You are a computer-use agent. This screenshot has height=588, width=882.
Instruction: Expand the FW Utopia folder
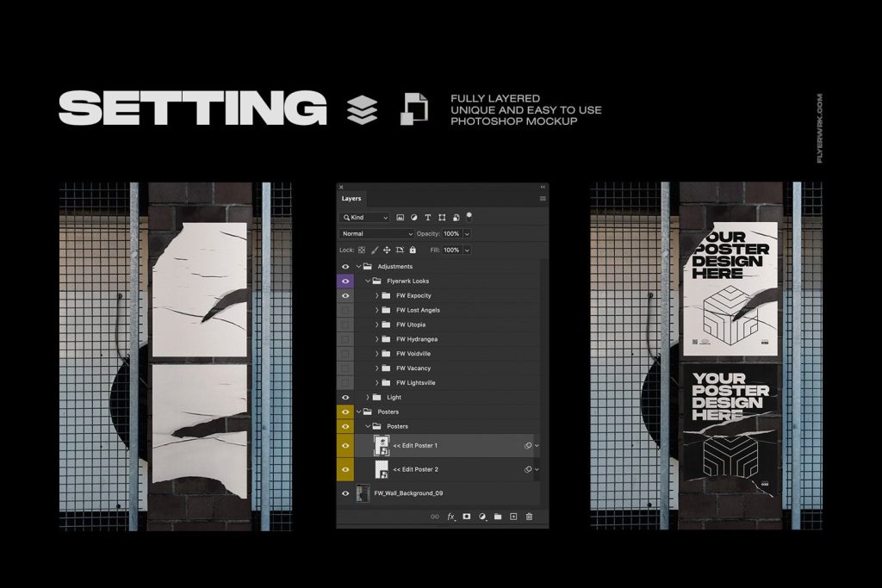coord(377,325)
